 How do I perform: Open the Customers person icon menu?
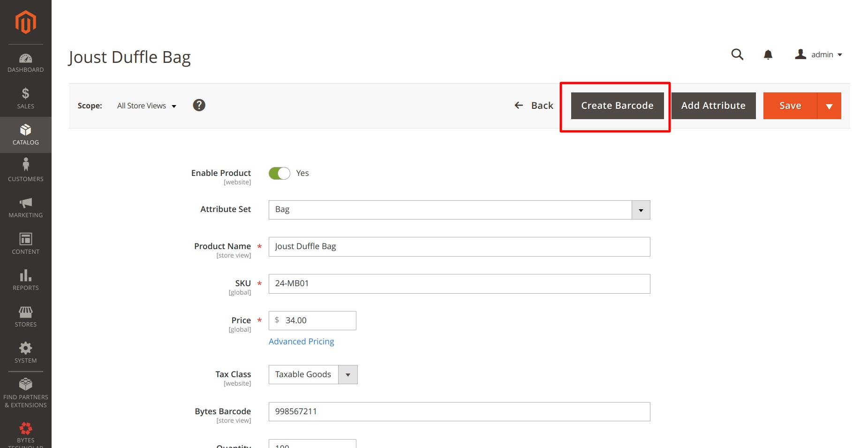click(x=25, y=165)
